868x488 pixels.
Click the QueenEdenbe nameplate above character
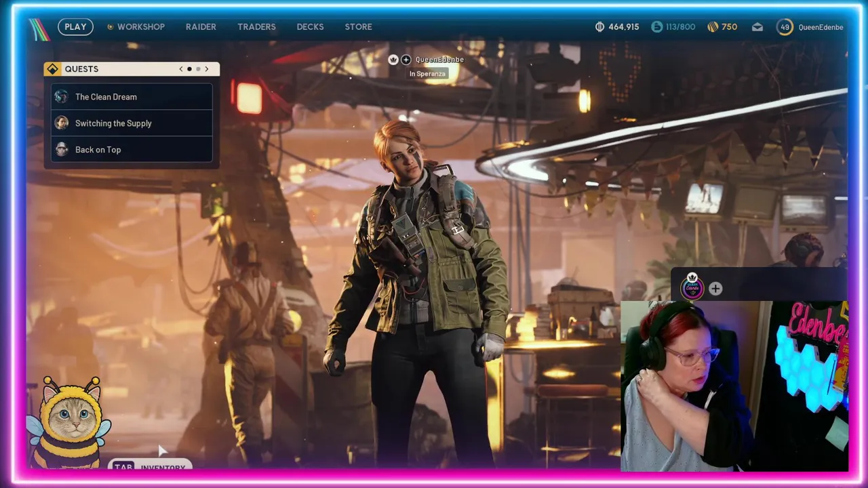point(439,60)
